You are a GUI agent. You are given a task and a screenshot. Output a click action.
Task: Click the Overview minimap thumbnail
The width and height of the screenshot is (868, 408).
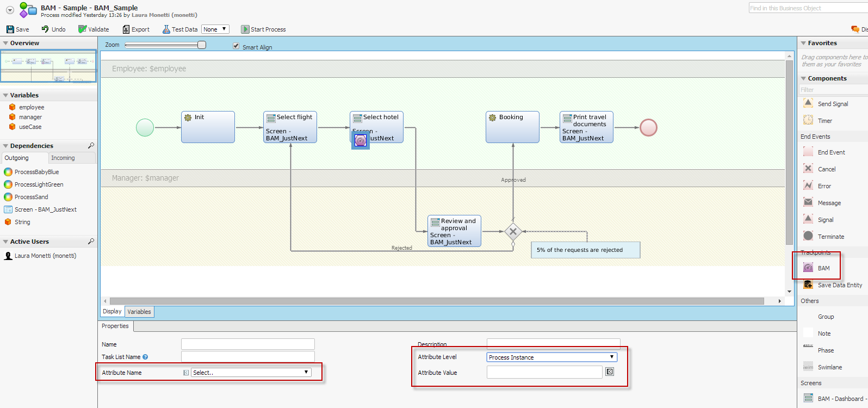tap(48, 66)
